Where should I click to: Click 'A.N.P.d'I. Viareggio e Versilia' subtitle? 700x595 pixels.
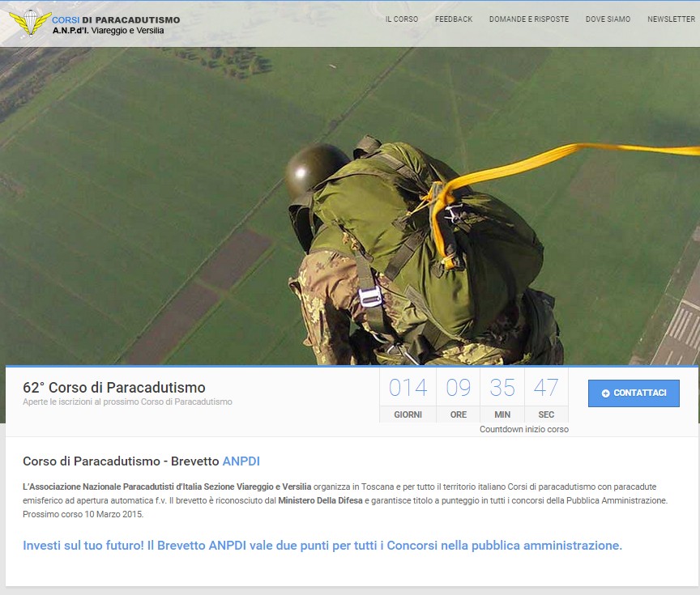pos(108,31)
